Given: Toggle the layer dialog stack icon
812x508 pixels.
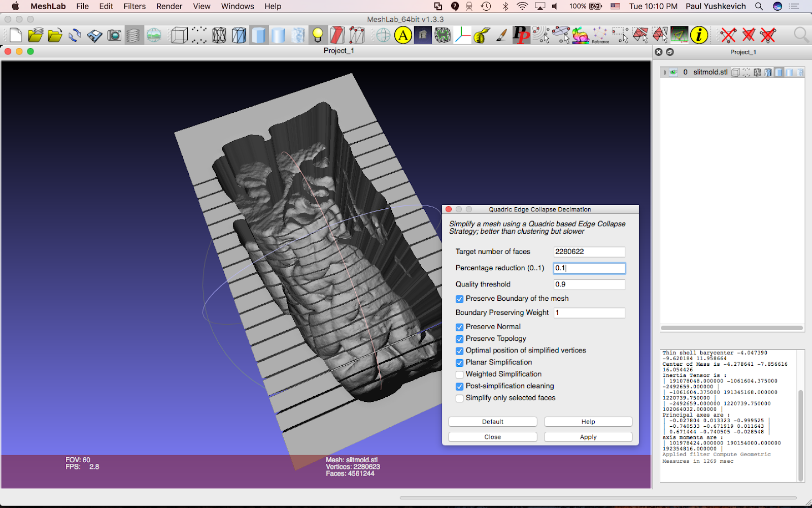Looking at the screenshot, I should (x=133, y=35).
